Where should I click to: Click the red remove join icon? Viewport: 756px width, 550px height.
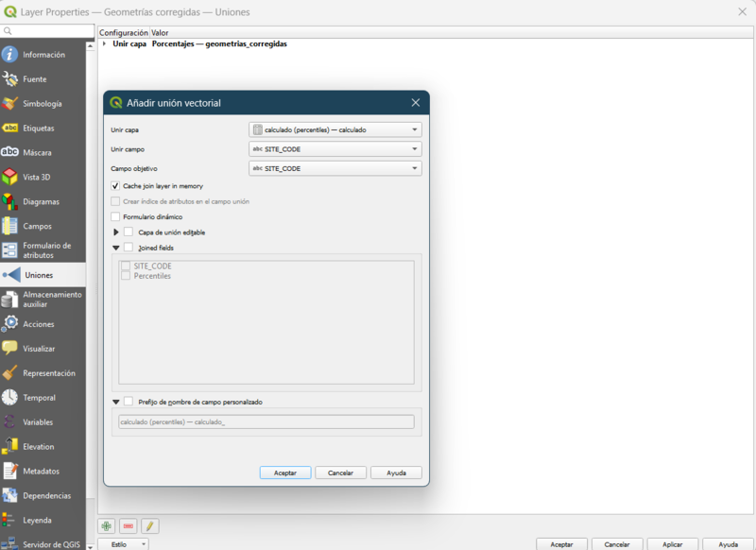[x=129, y=525]
